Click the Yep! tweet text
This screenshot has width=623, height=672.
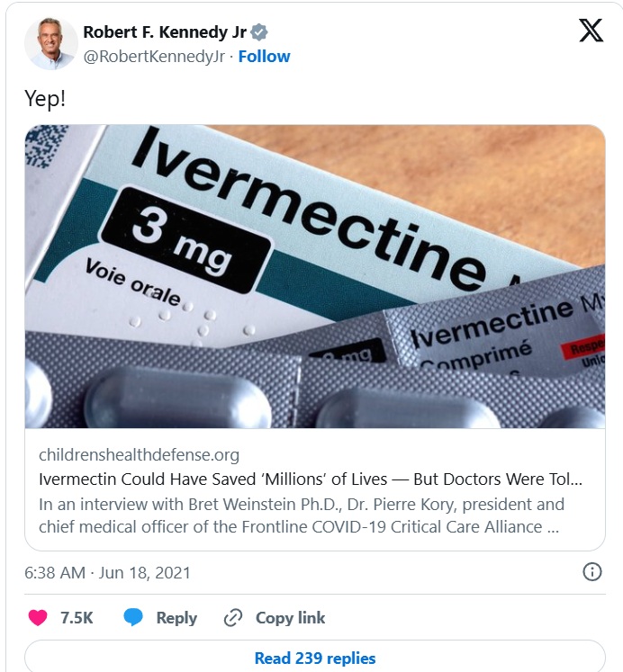45,99
